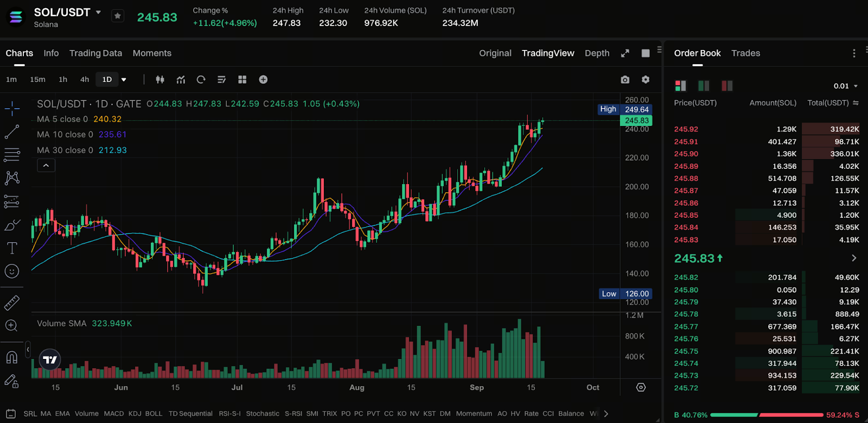Click the replay/refresh chart icon
Image resolution: width=868 pixels, height=423 pixels.
point(201,79)
